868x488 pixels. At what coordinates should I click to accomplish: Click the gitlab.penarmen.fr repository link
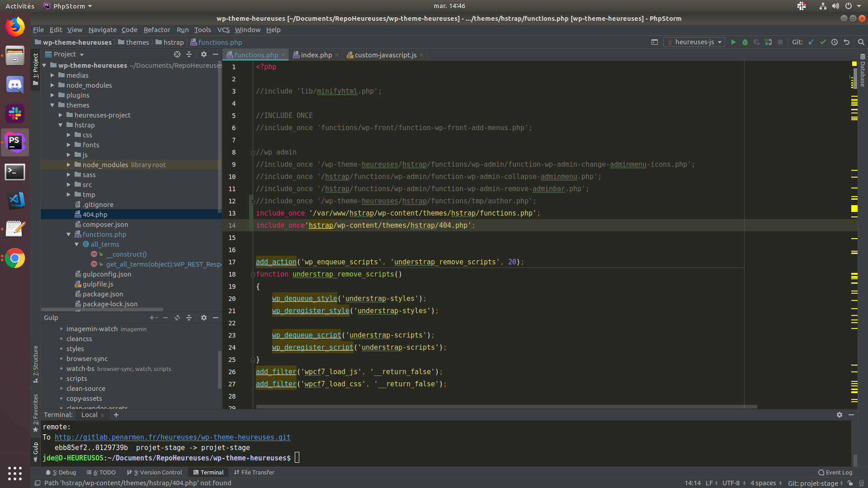pyautogui.click(x=172, y=437)
